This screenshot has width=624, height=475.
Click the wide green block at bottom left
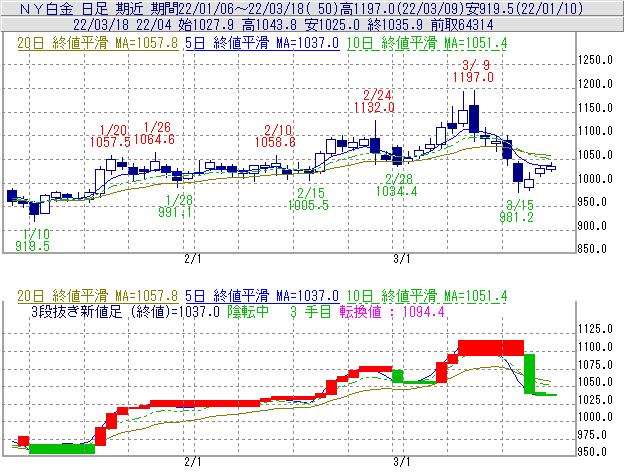point(62,449)
